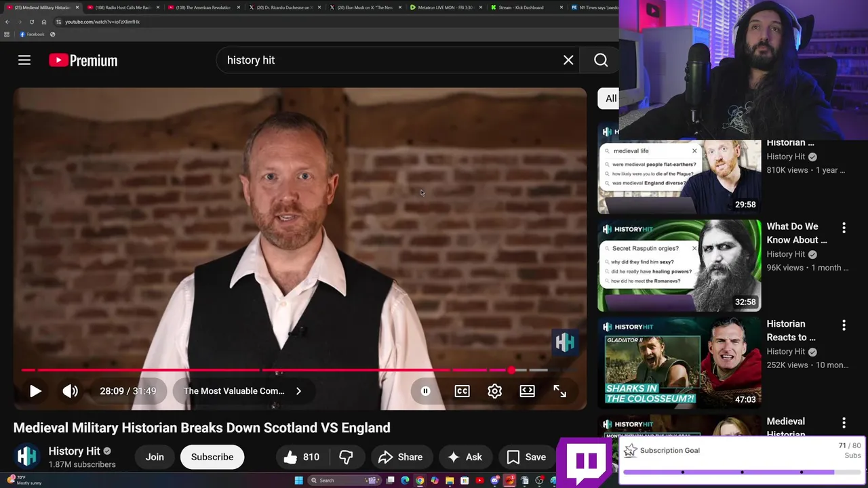868x488 pixels.
Task: Clear the search box with X
Action: point(568,60)
